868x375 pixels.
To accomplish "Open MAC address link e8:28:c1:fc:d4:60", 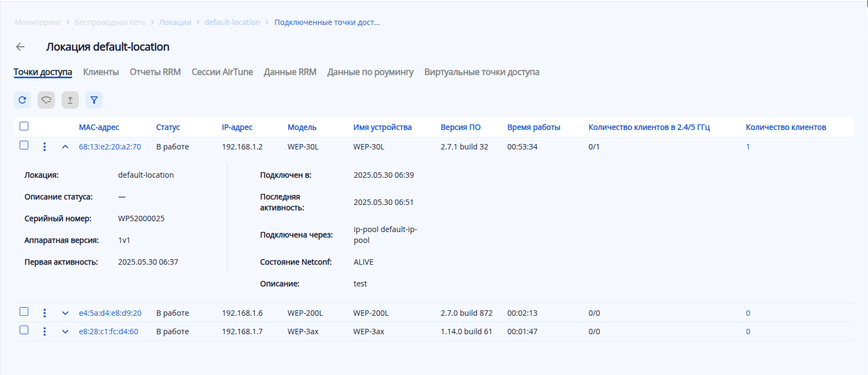I will click(x=108, y=332).
